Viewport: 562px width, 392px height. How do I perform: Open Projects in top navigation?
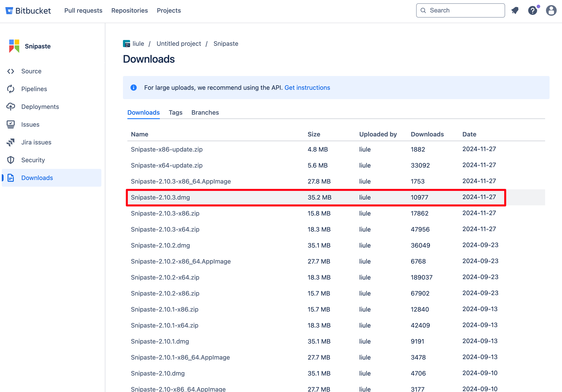[x=169, y=10]
